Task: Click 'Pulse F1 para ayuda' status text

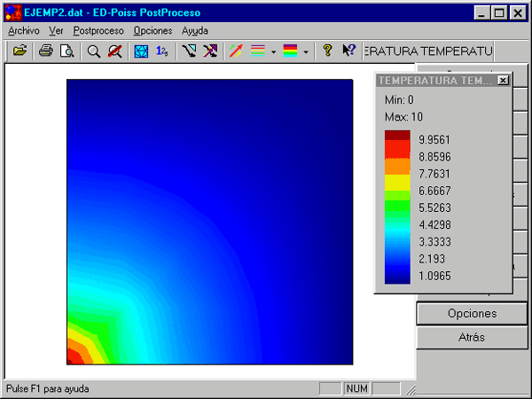Action: (x=48, y=388)
